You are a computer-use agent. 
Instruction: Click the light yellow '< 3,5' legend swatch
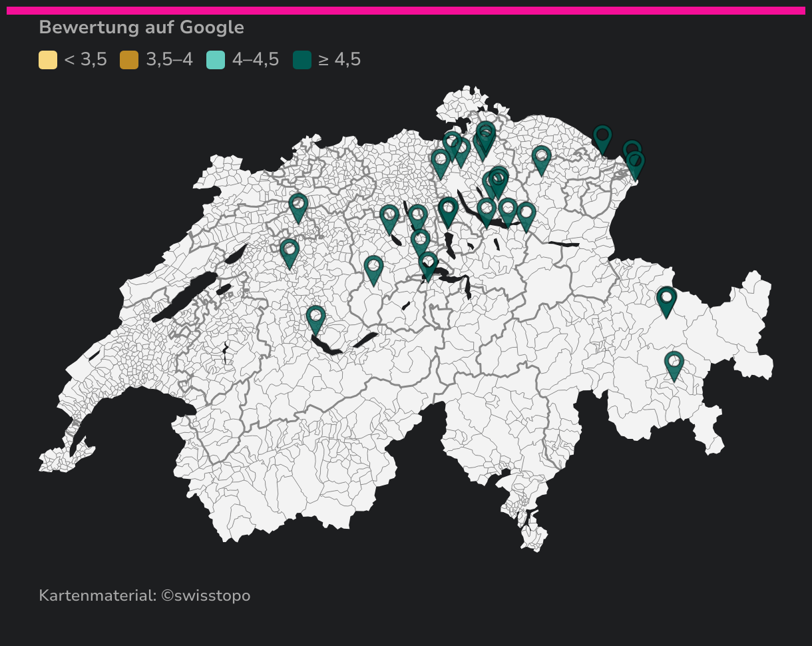coord(48,60)
